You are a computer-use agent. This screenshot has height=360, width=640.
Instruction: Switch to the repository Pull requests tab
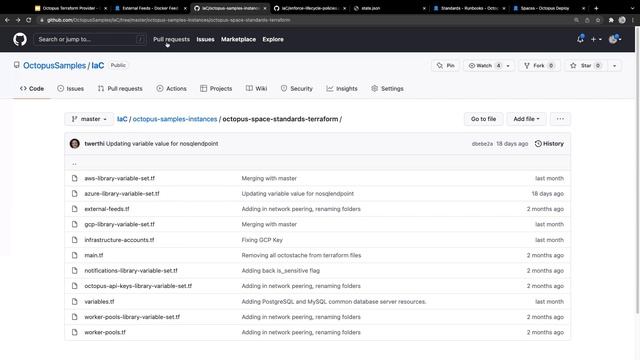[120, 88]
